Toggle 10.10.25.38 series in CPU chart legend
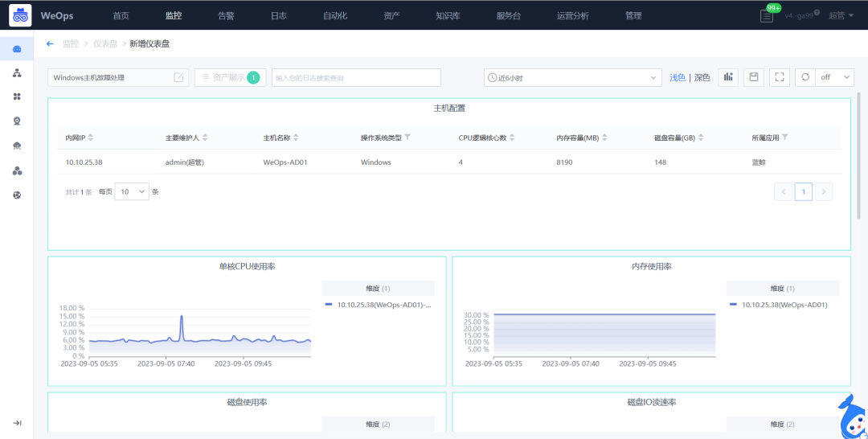Screen dimensions: 868x439 click(x=378, y=305)
